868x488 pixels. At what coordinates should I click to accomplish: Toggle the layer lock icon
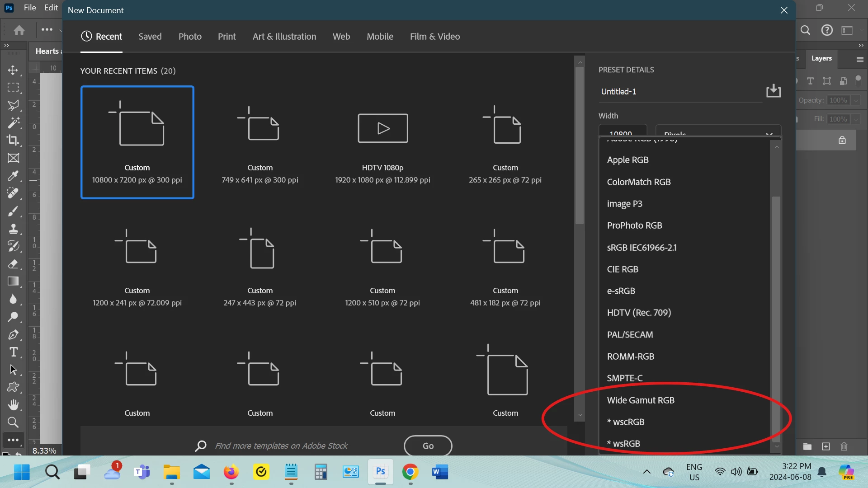(x=842, y=140)
